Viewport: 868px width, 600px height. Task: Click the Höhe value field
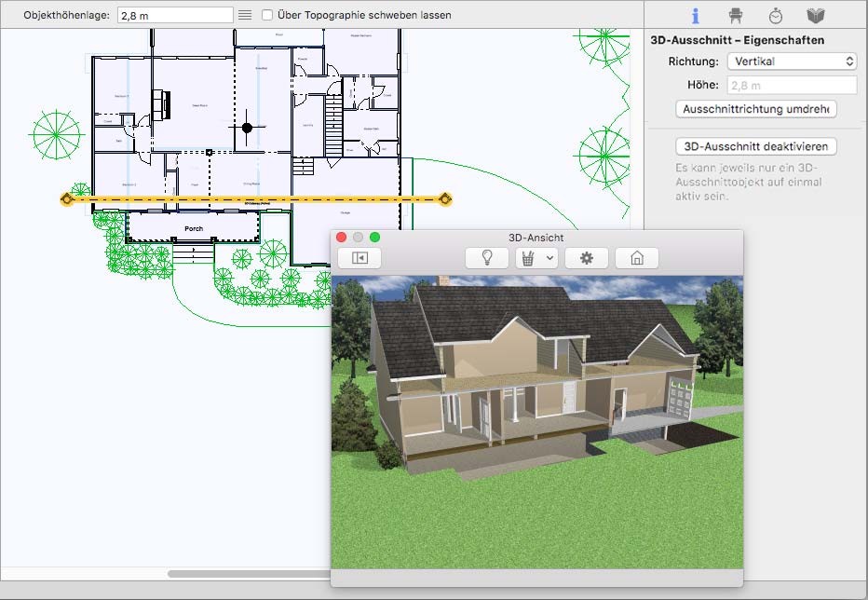793,86
